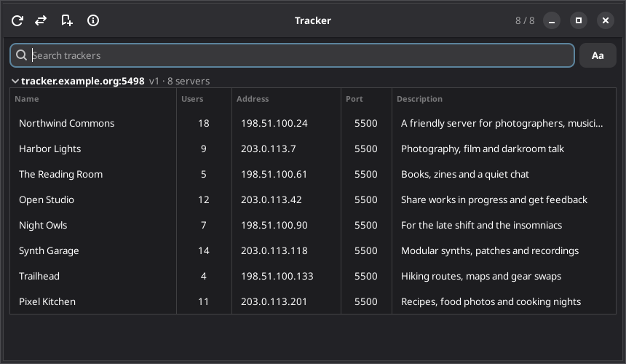This screenshot has width=626, height=364.
Task: Close the Tracker window
Action: pos(606,20)
